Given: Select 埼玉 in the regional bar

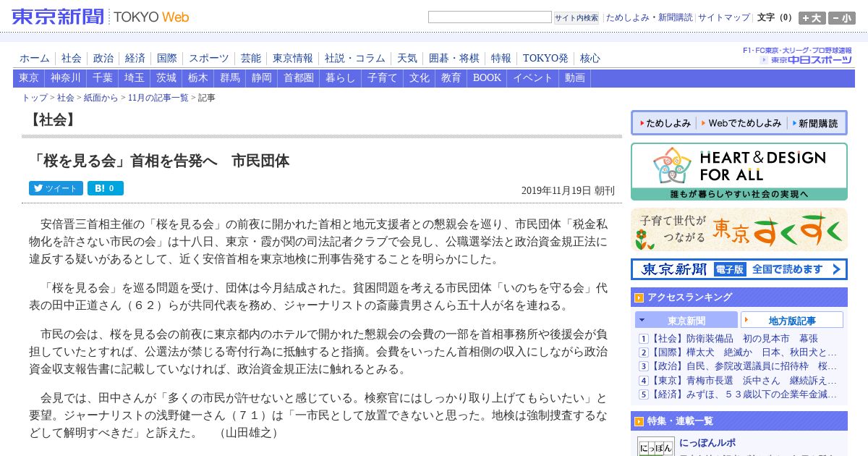Looking at the screenshot, I should tap(135, 78).
